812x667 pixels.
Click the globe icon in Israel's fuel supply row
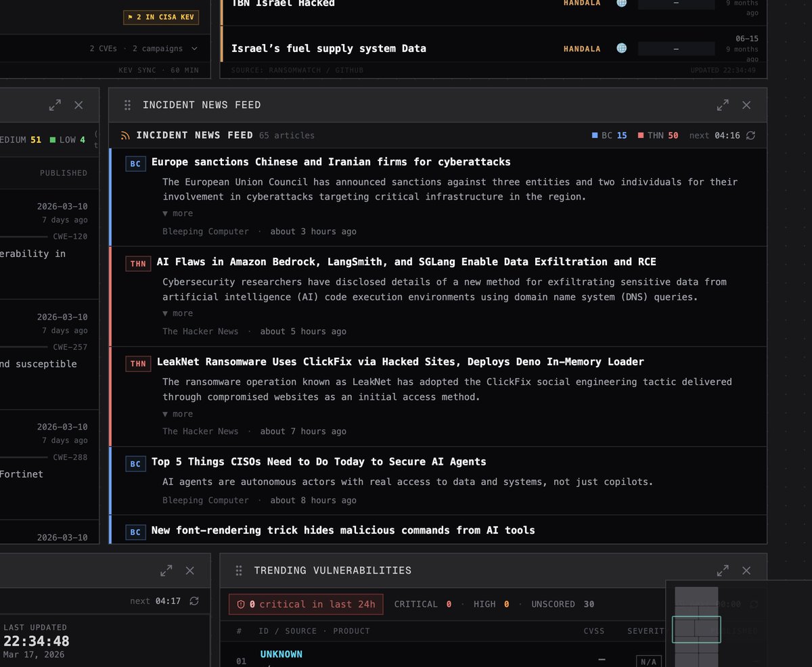coord(621,48)
